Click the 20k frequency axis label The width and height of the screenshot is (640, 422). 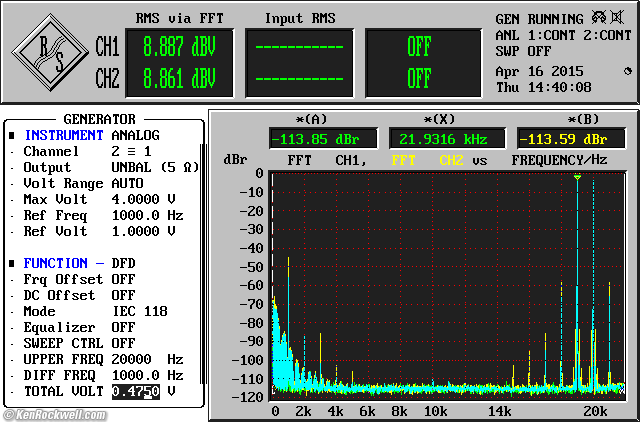point(595,411)
